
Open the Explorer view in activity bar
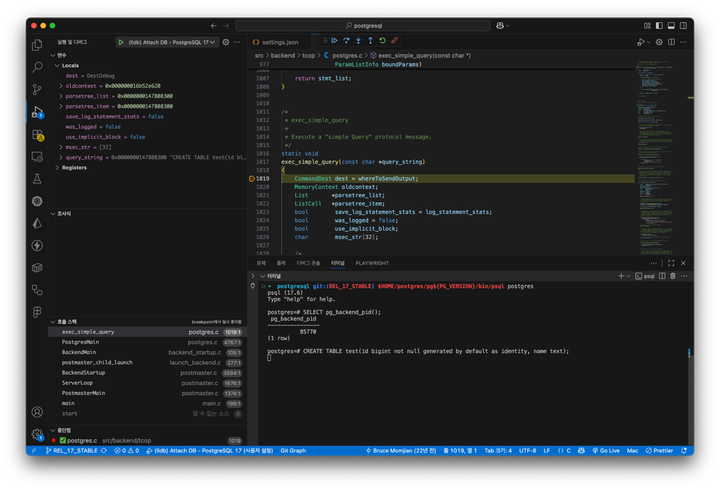37,45
